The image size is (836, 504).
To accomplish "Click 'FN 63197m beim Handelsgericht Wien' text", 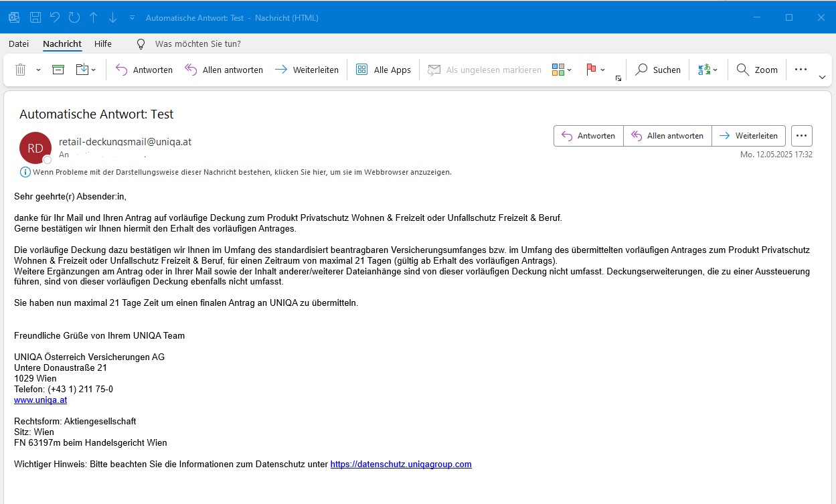I will tap(90, 442).
